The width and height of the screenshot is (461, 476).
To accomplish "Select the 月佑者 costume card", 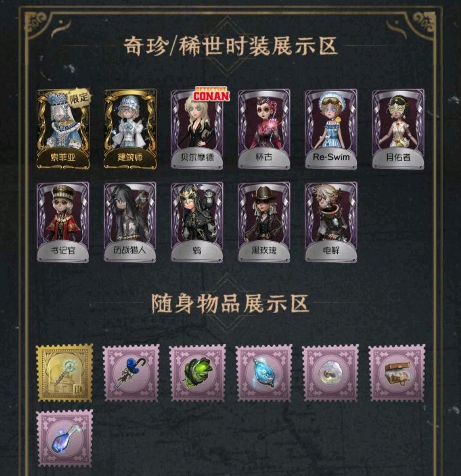I will point(398,129).
